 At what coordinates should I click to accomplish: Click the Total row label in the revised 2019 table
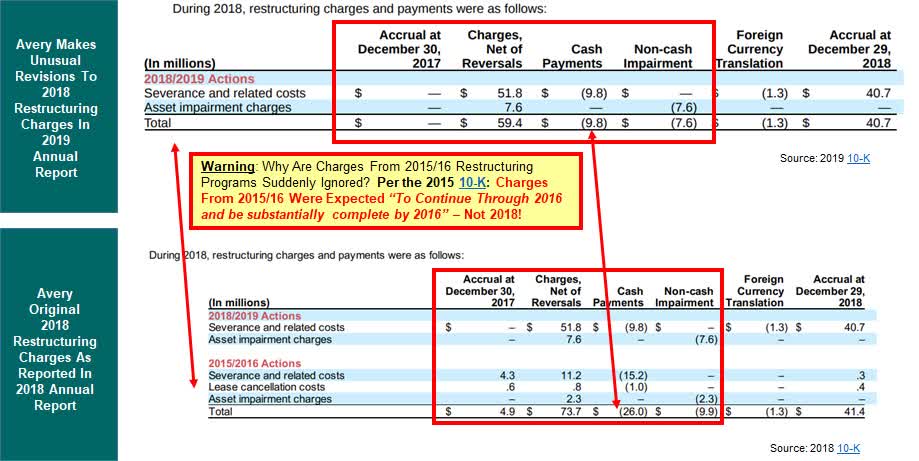pyautogui.click(x=158, y=123)
